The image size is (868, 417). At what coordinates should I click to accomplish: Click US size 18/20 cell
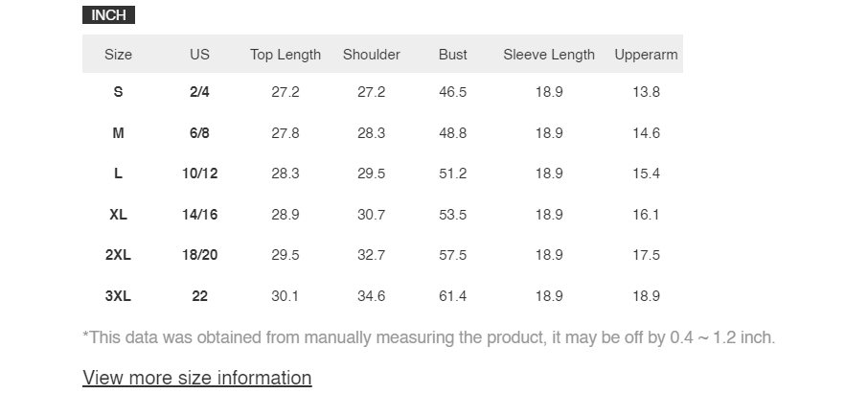[199, 255]
